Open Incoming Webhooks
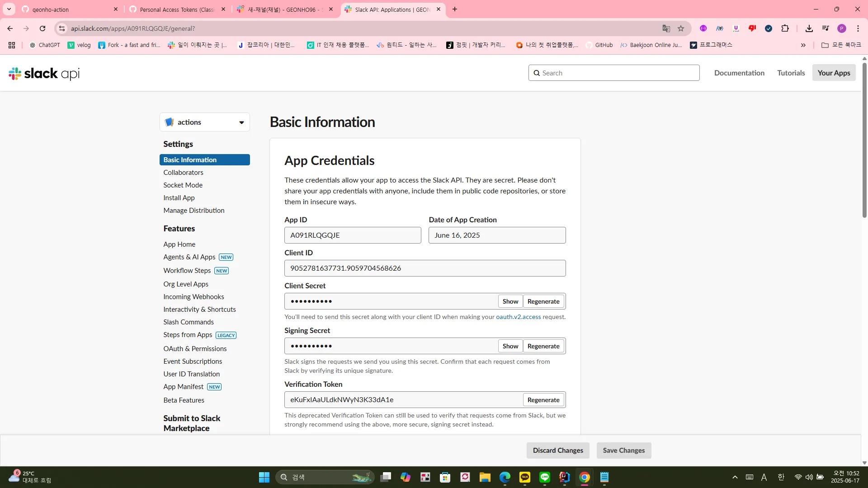This screenshot has height=488, width=868. 193,297
